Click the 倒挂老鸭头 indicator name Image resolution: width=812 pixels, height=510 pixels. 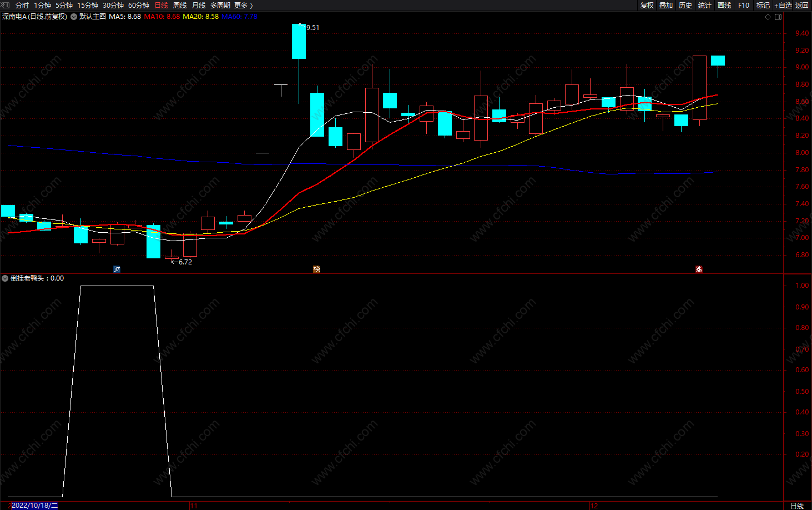click(27, 278)
